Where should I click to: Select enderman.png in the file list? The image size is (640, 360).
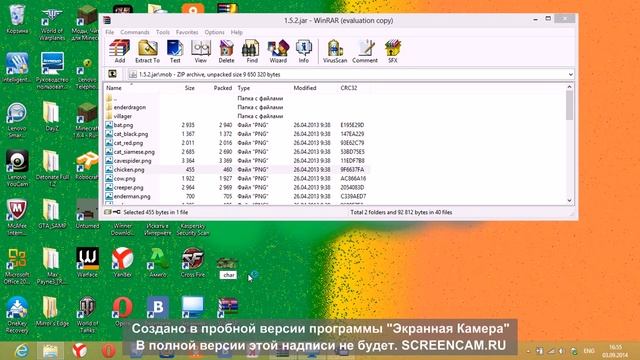click(x=237, y=196)
